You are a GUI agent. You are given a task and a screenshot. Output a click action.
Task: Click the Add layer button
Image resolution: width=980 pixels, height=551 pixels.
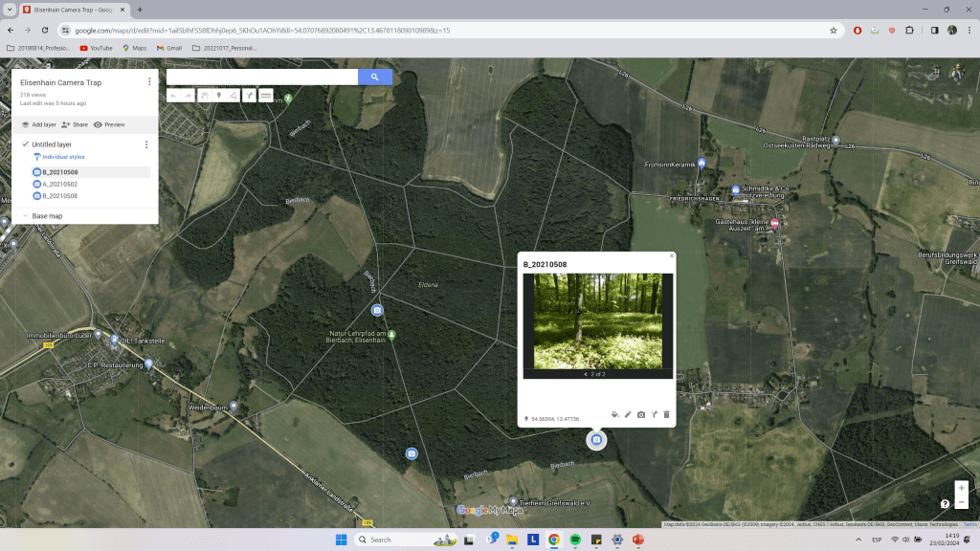[x=38, y=124]
